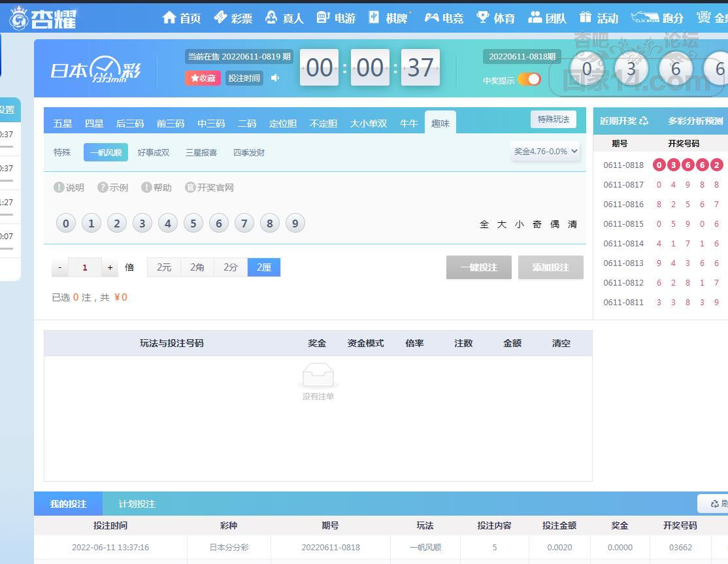Add the lottery to favorites via 收藏

pyautogui.click(x=203, y=78)
